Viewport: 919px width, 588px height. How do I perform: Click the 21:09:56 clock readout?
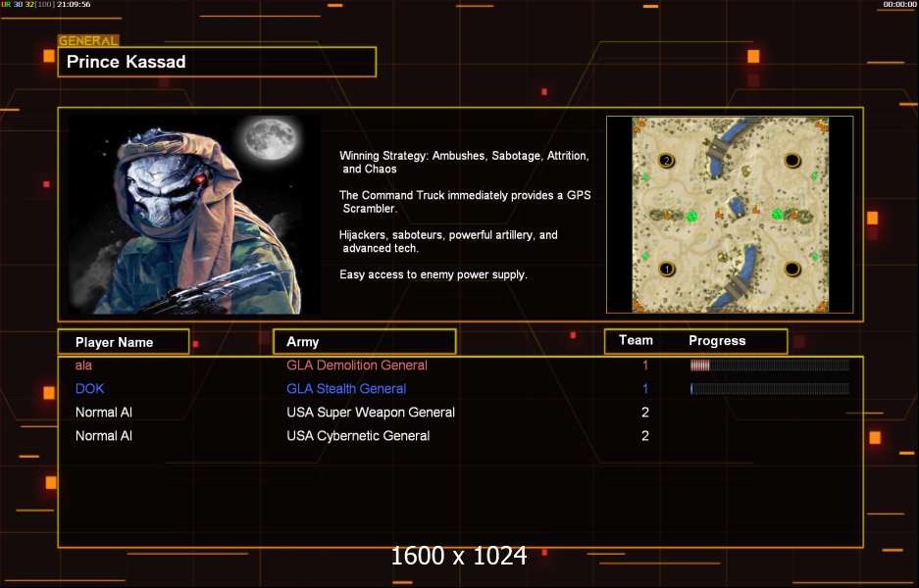point(74,4)
